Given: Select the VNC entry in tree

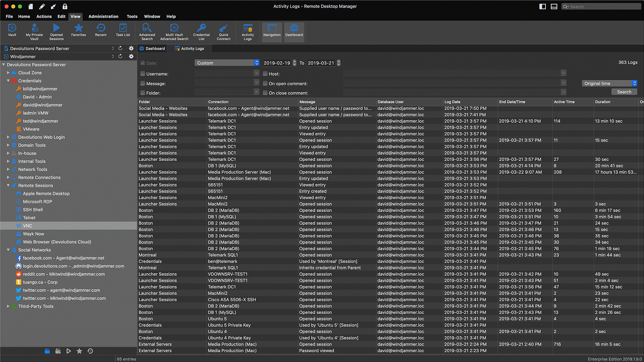Looking at the screenshot, I should click(28, 226).
